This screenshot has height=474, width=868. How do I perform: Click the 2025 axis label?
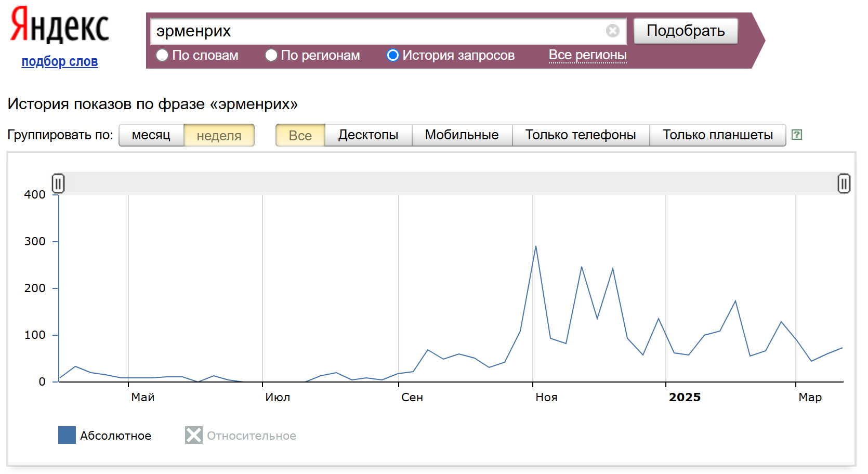(685, 397)
